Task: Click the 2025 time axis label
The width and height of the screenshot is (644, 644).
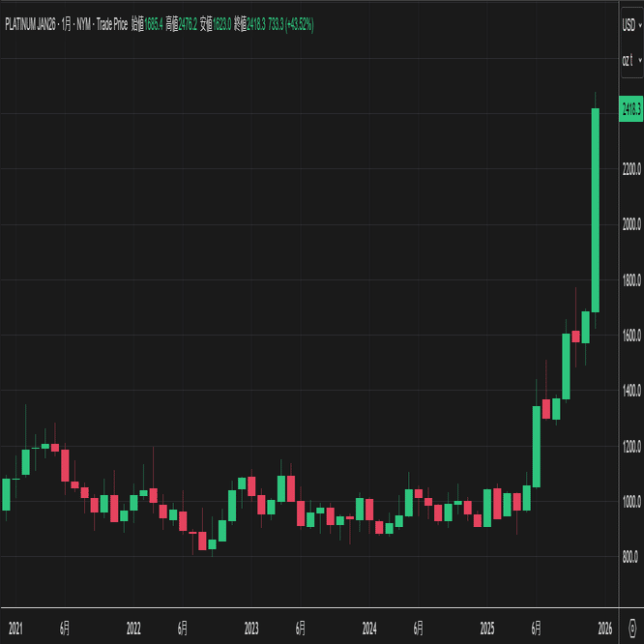Action: (487, 629)
